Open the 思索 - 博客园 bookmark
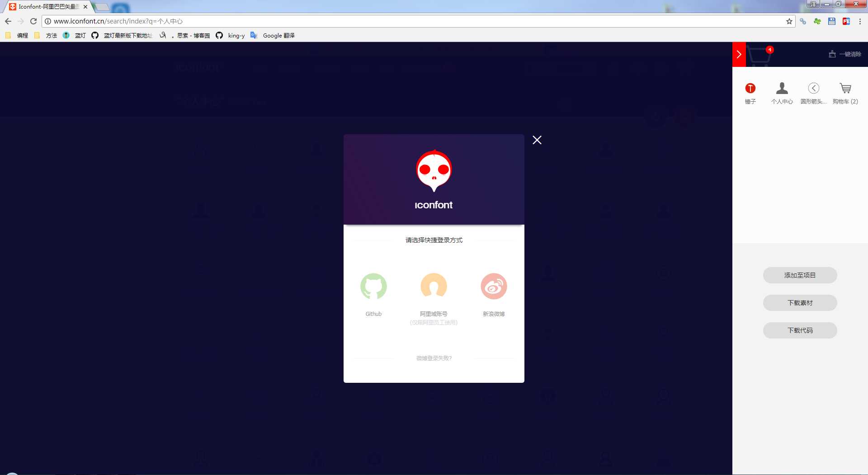 pyautogui.click(x=185, y=35)
